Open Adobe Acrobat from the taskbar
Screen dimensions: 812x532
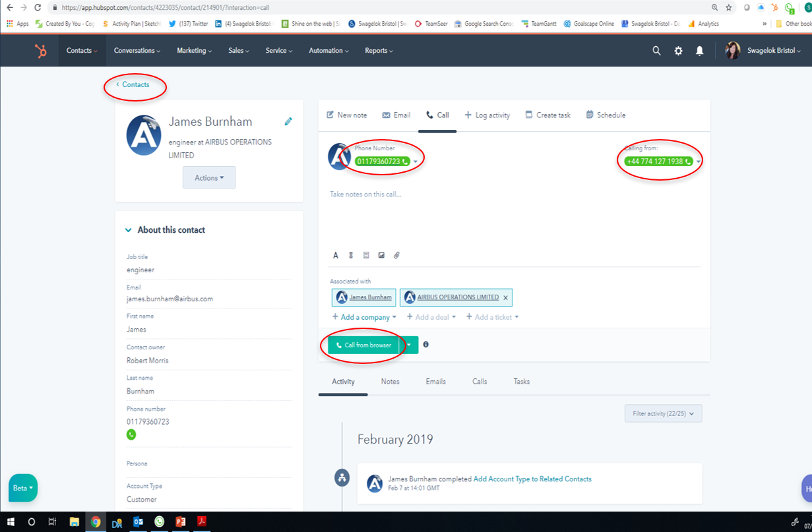click(x=202, y=521)
